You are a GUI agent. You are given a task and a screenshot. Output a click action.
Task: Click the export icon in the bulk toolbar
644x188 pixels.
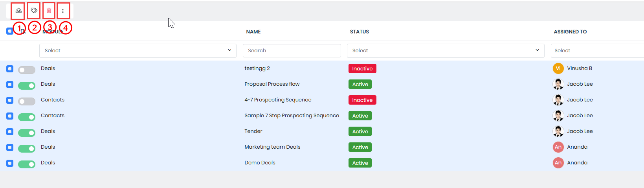(18, 11)
